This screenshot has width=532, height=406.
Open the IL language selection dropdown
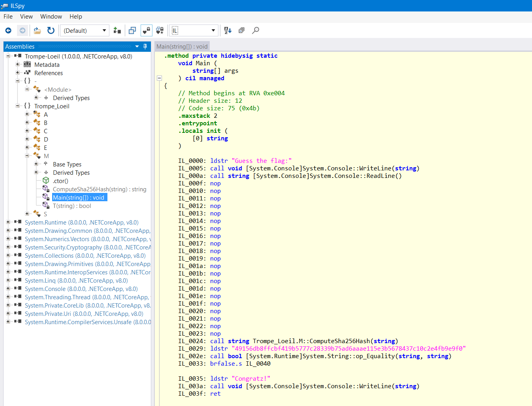pyautogui.click(x=194, y=30)
